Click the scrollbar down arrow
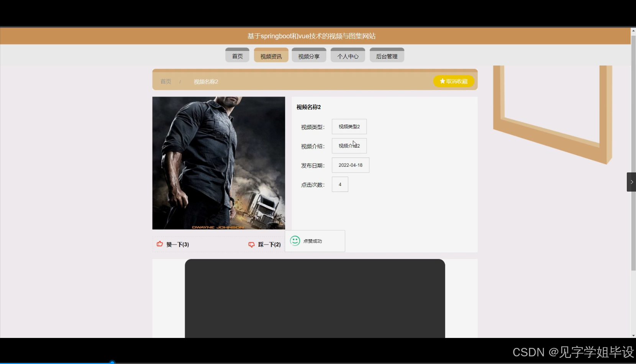636x364 pixels. tap(633, 336)
